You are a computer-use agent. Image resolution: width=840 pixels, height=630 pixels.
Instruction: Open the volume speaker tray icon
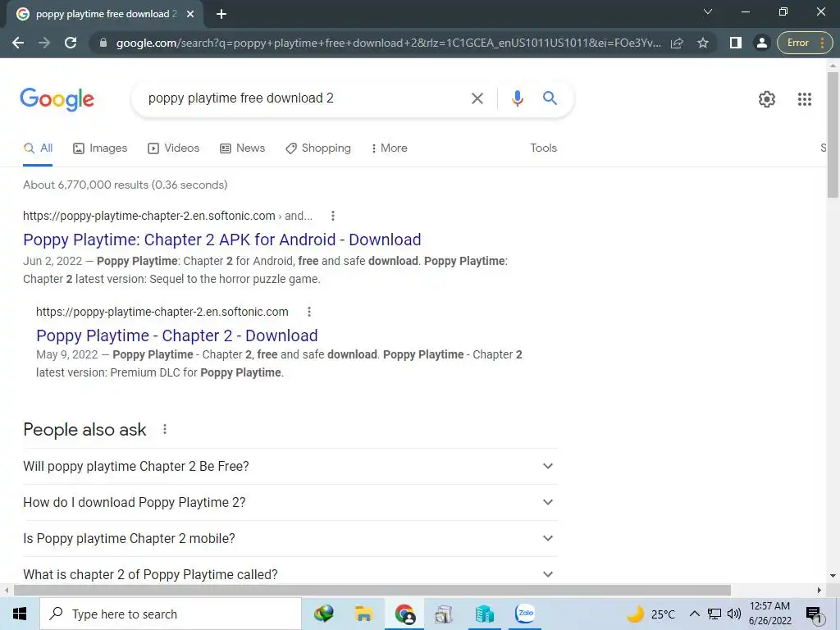[x=734, y=614]
